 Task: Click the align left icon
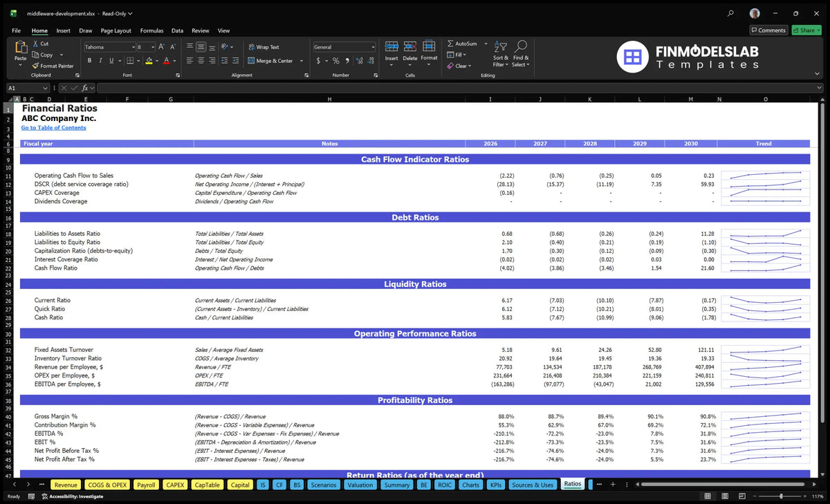tap(190, 61)
